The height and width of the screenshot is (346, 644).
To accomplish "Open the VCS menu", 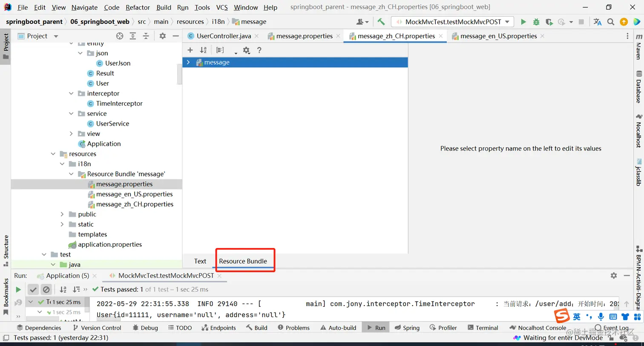I will (222, 7).
